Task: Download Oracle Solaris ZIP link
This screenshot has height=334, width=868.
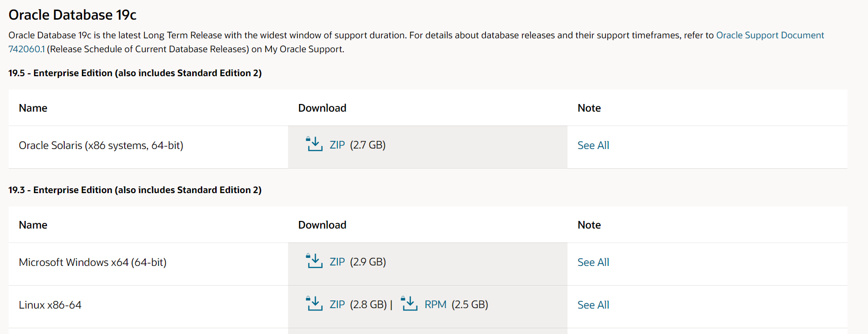Action: 337,145
